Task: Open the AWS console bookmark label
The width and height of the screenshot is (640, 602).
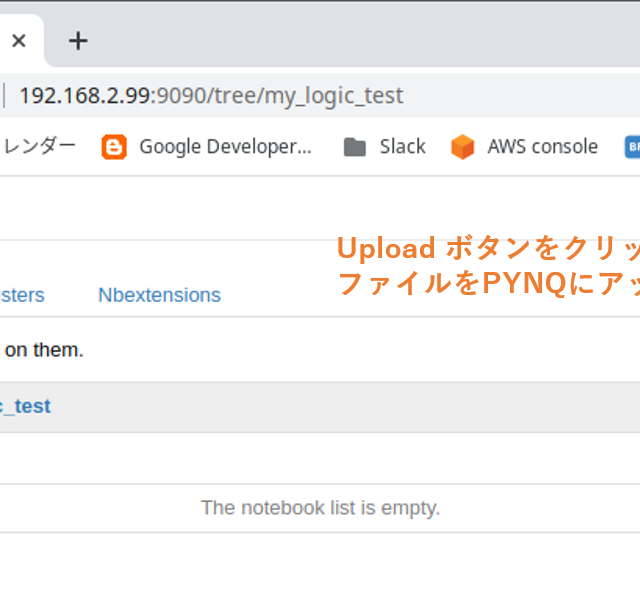Action: 542,147
